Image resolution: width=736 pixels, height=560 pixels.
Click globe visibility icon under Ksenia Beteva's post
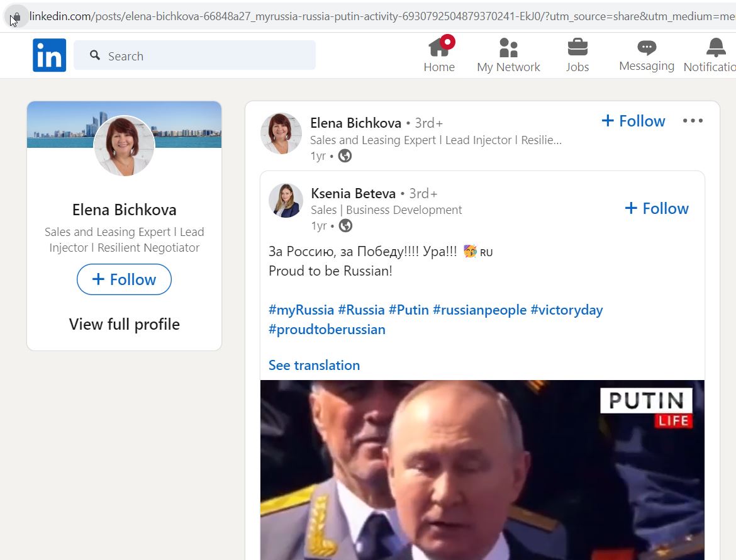(345, 226)
